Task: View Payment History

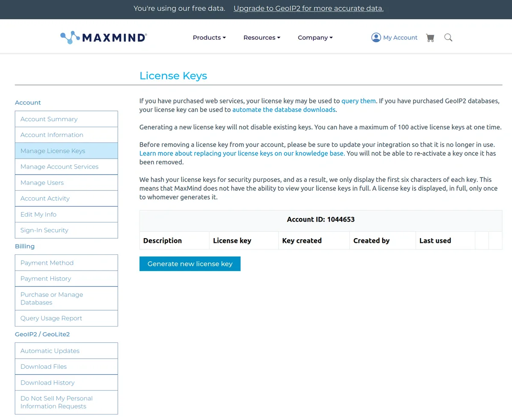Action: coord(66,279)
